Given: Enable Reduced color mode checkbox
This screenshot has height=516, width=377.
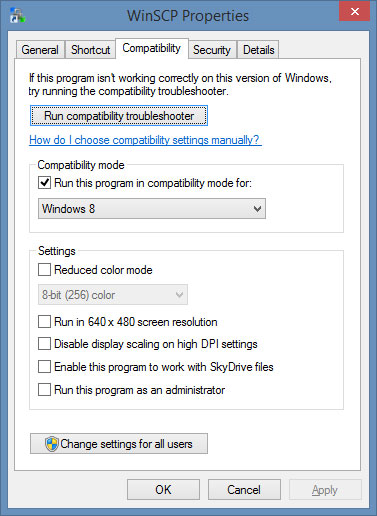Looking at the screenshot, I should pos(44,269).
